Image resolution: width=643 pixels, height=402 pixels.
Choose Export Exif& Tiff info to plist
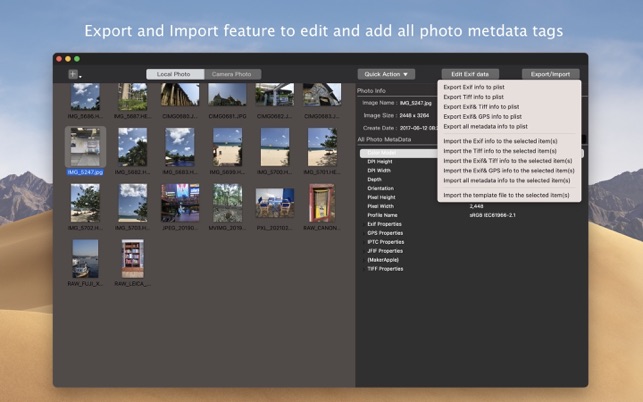(x=481, y=107)
